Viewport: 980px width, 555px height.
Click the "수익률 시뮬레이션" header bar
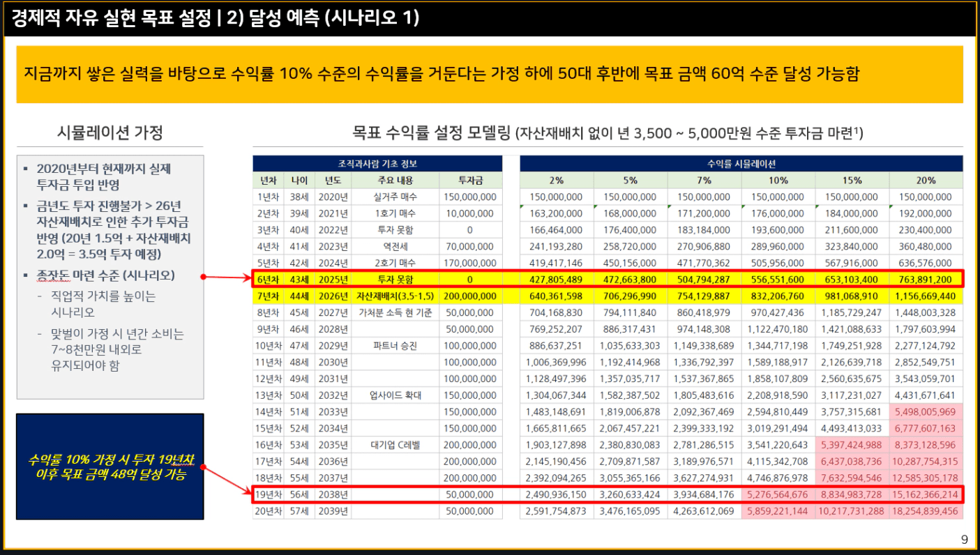pos(741,164)
